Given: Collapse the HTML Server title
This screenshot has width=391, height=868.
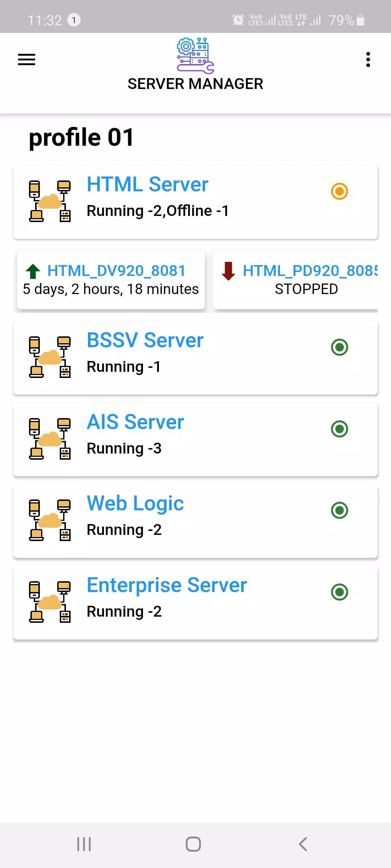Looking at the screenshot, I should pos(147,184).
